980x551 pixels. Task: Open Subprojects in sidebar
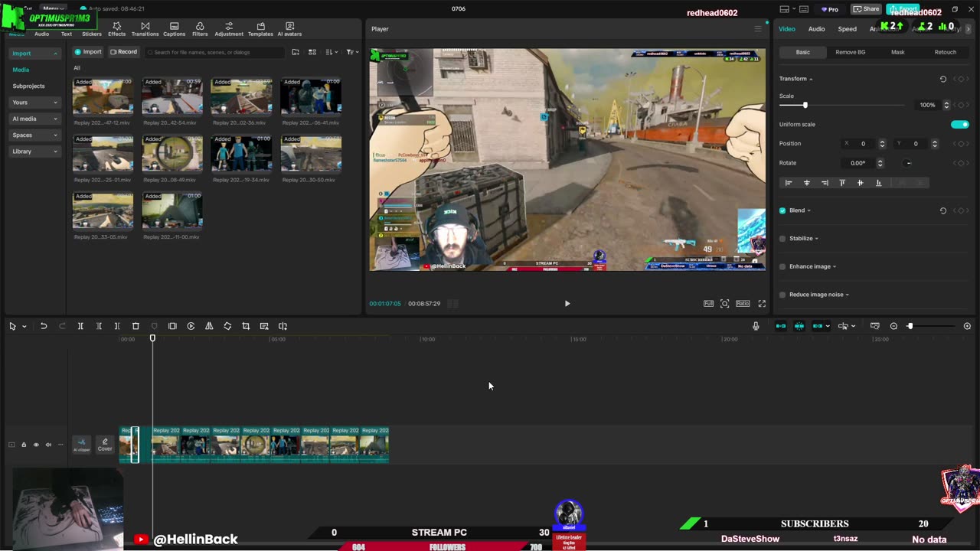click(x=29, y=86)
